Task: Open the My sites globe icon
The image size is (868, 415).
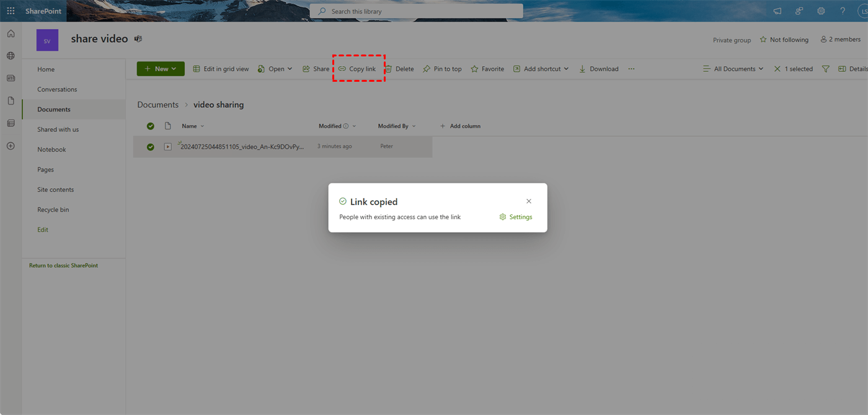Action: click(11, 56)
